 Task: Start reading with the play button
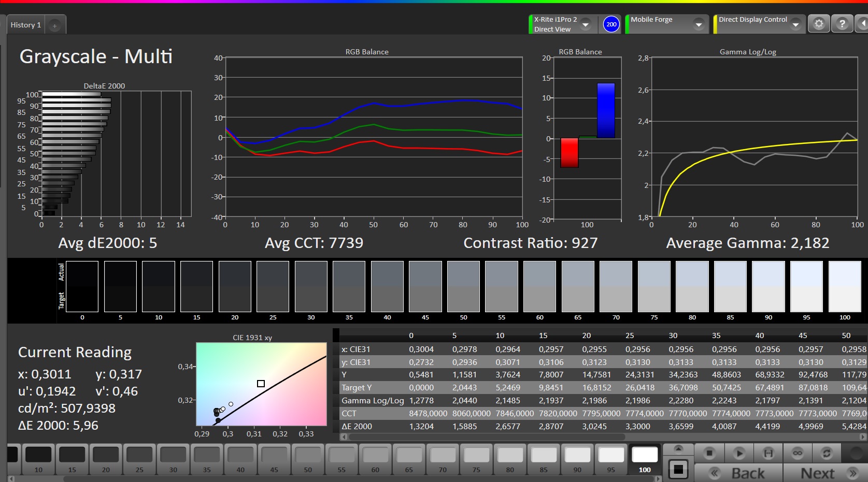click(739, 453)
